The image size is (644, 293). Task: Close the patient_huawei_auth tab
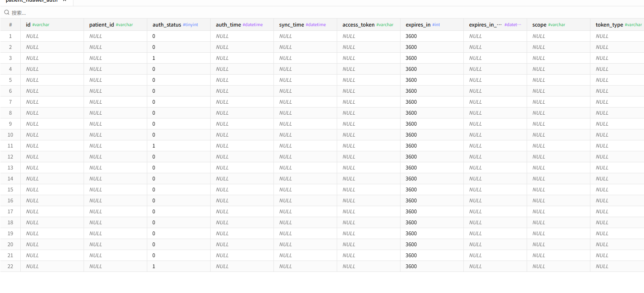[65, 1]
